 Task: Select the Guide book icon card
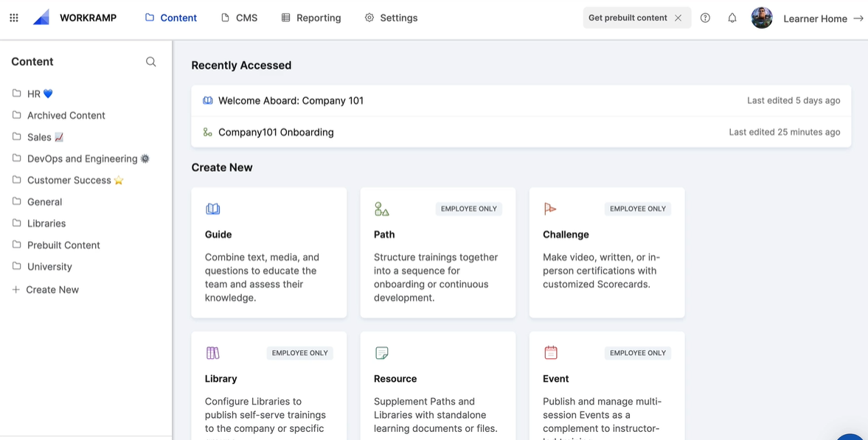tap(269, 252)
